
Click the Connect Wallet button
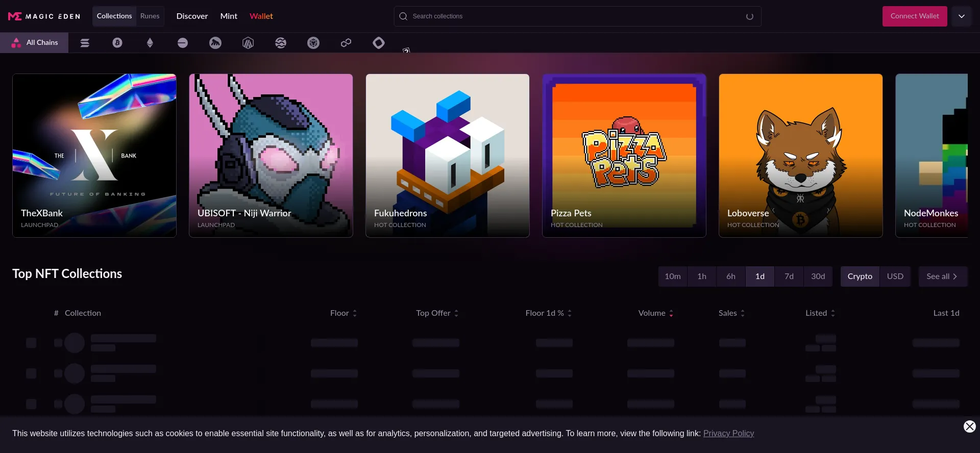pyautogui.click(x=914, y=16)
